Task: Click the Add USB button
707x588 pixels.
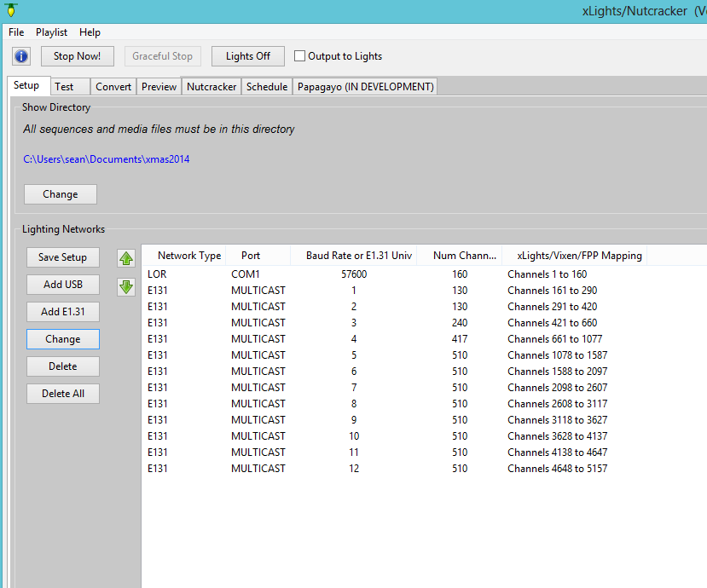Action: click(x=62, y=285)
